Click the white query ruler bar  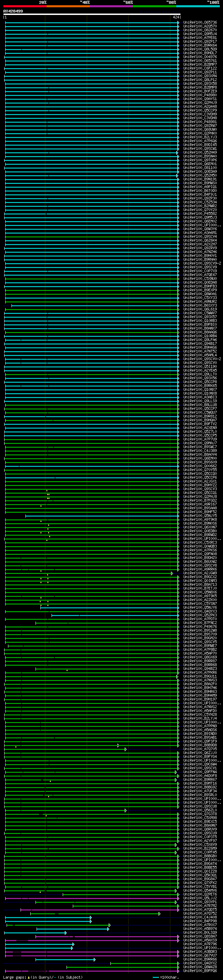click(x=92, y=15)
